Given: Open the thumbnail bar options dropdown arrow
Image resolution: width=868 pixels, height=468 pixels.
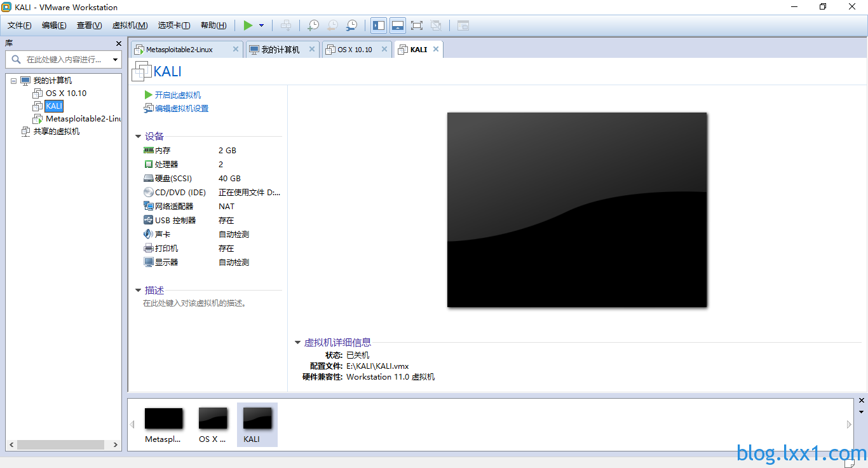Looking at the screenshot, I should coord(862,412).
